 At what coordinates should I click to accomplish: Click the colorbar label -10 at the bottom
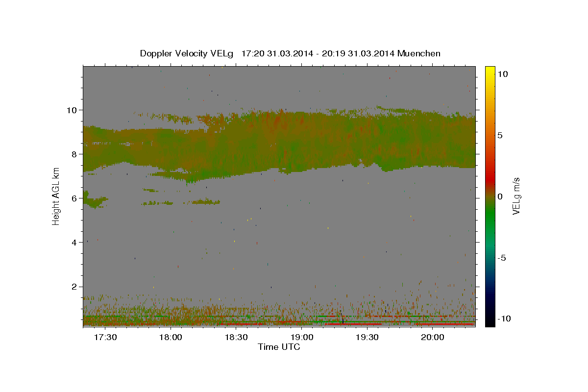pos(503,318)
